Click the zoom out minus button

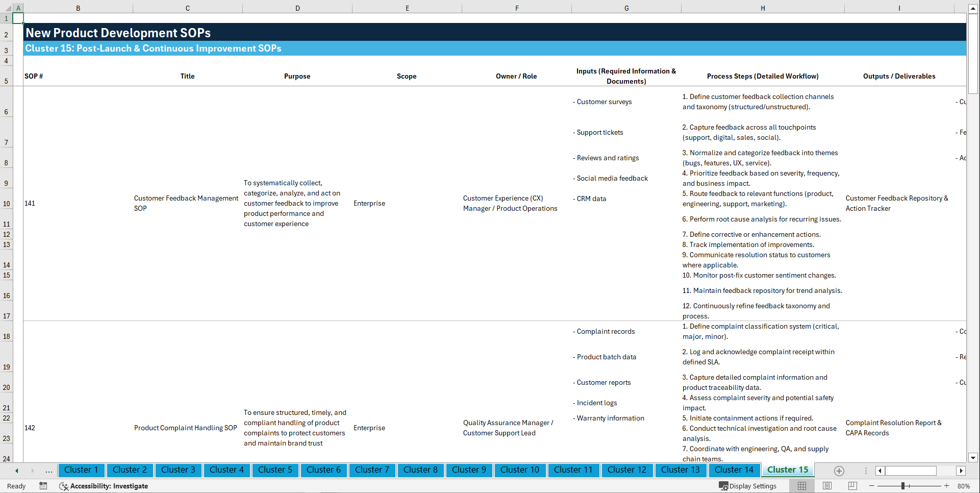872,486
